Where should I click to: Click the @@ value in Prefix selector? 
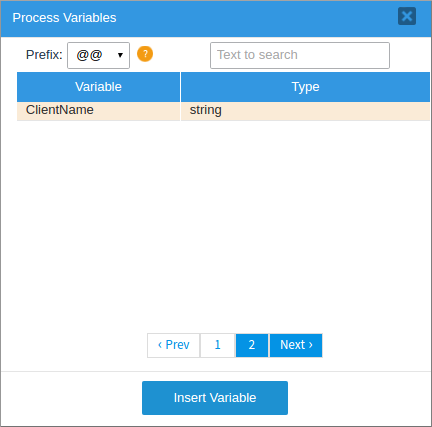click(x=89, y=55)
